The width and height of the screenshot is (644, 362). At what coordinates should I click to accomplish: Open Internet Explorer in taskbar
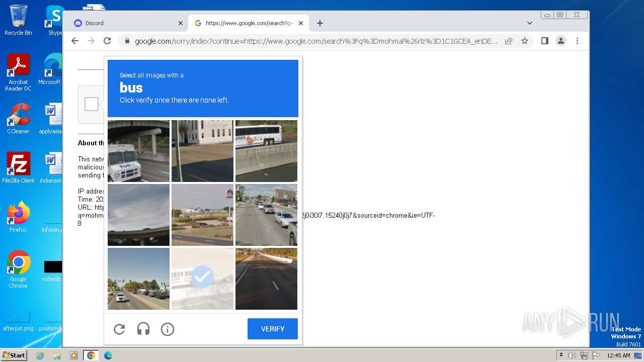(40, 355)
